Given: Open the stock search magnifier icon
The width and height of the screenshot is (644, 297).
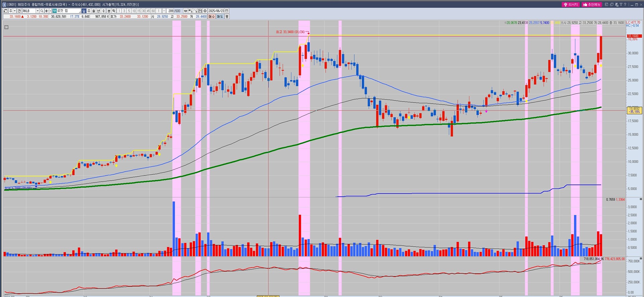Looking at the screenshot, I should tap(42, 11).
